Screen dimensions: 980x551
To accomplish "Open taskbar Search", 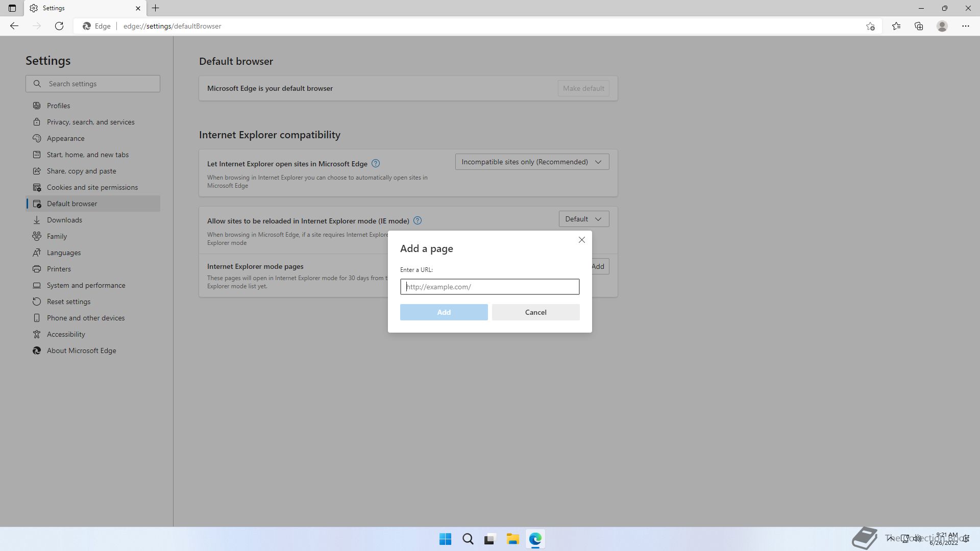I will point(468,539).
